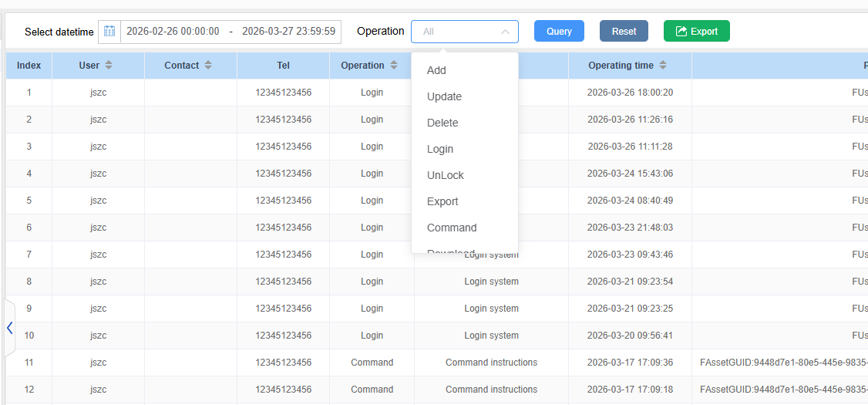Choose Update in the operation list
The image size is (868, 405).
click(444, 96)
